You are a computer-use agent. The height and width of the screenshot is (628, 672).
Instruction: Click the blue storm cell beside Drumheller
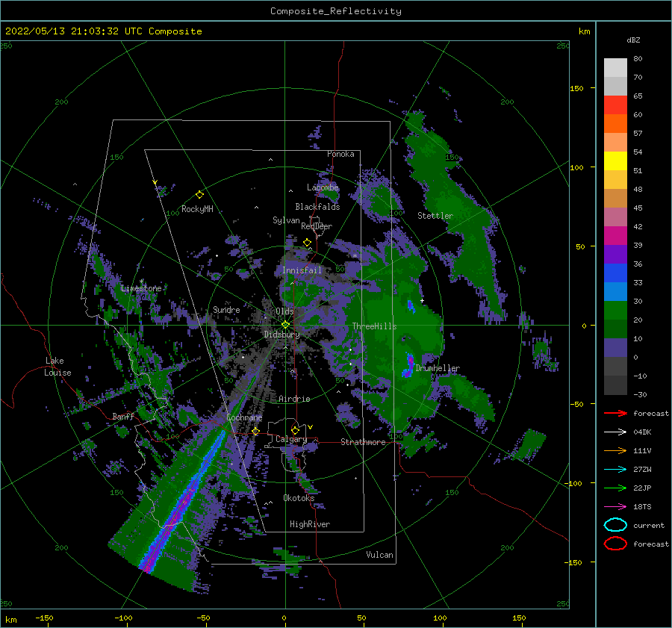pyautogui.click(x=408, y=366)
